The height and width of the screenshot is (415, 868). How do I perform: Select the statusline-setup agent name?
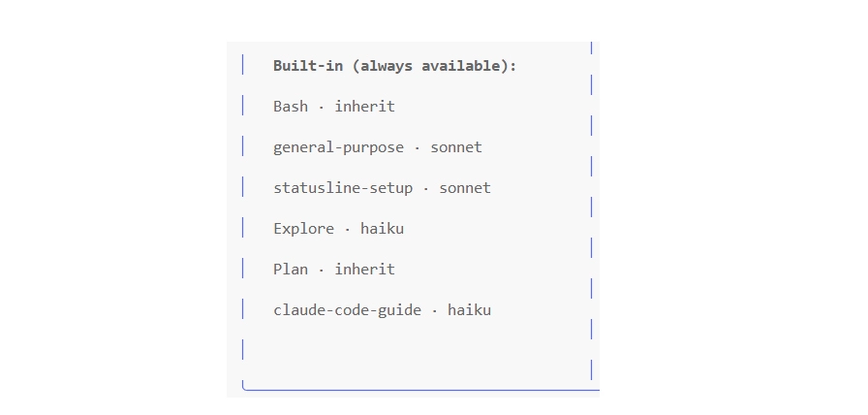click(343, 188)
